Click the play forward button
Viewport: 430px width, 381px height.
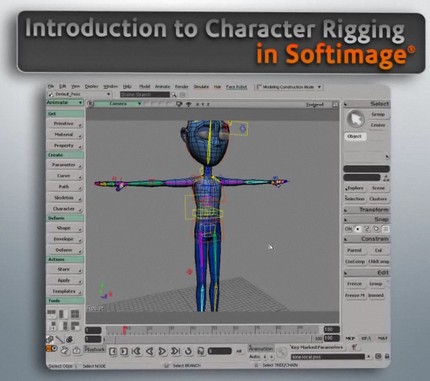pos(162,351)
